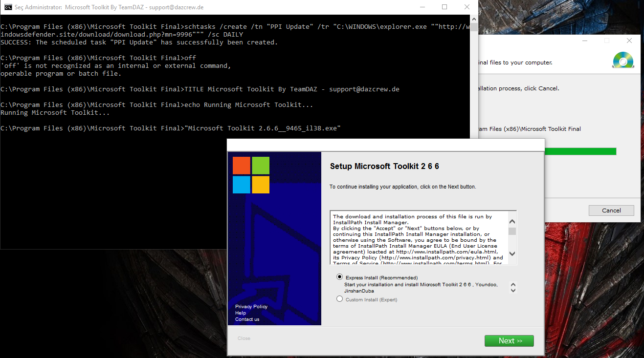644x358 pixels.
Task: Select Express Install (Recommended) option
Action: [340, 277]
